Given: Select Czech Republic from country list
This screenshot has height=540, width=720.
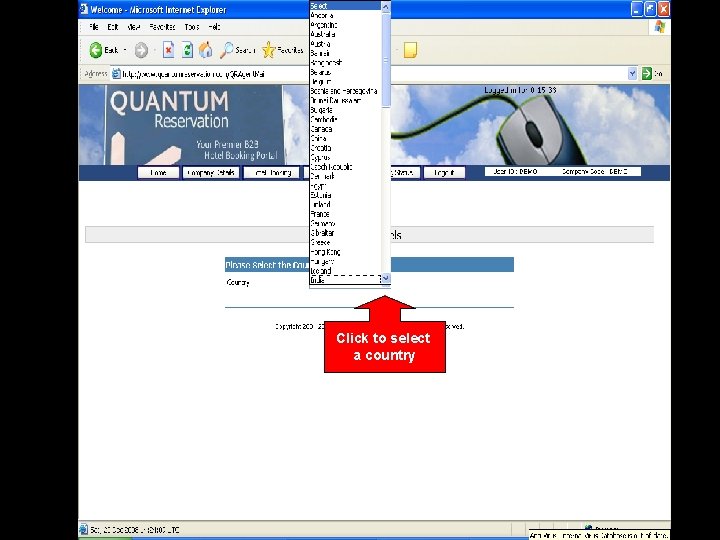Looking at the screenshot, I should tap(346, 167).
